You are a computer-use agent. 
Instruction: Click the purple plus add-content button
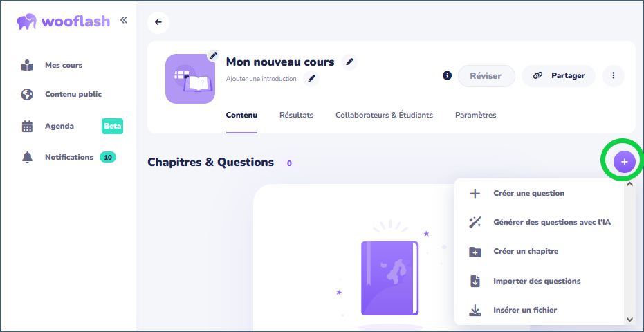click(624, 162)
